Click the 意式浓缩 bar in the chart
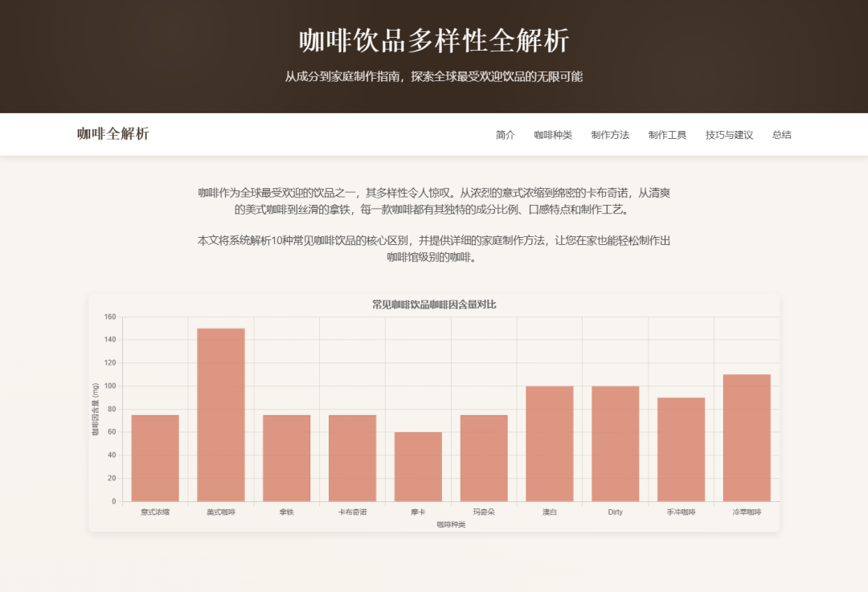 [x=155, y=458]
